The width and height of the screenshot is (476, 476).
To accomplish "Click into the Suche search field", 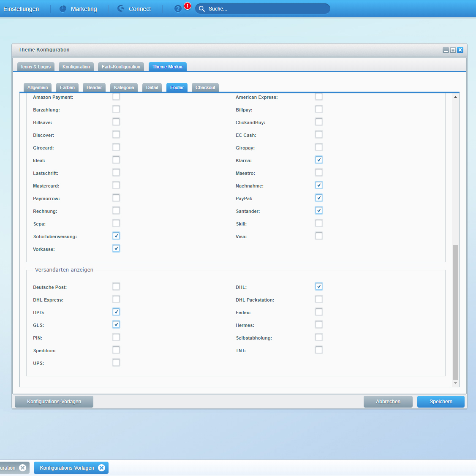I will 266,9.
